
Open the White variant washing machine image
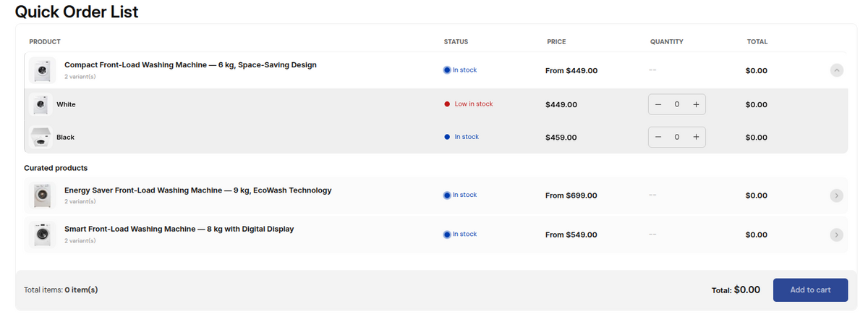click(39, 104)
